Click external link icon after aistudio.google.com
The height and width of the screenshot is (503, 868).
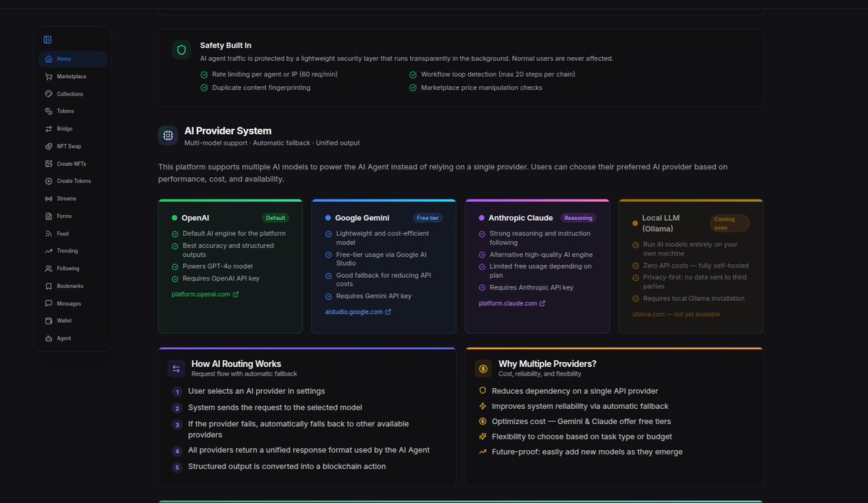[388, 312]
